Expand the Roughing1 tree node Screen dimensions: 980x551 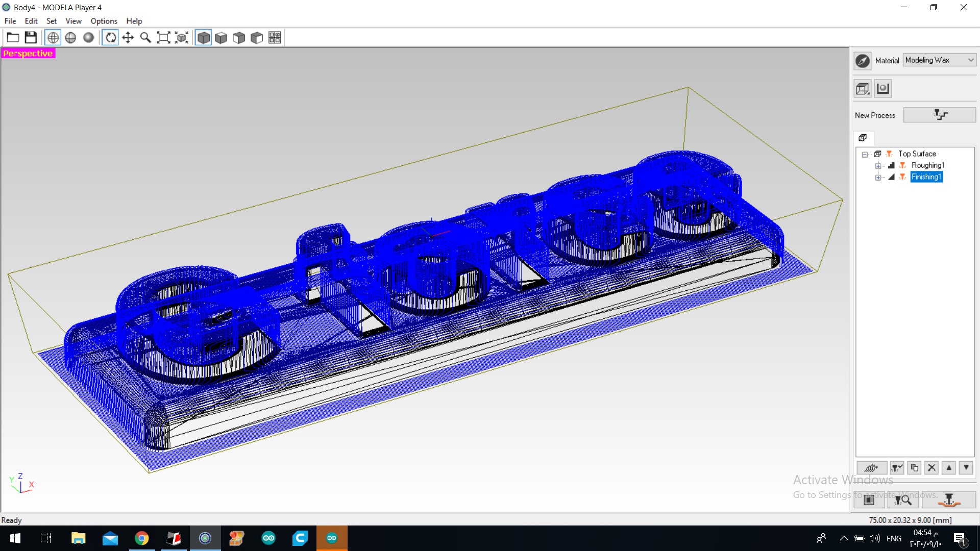click(x=878, y=166)
